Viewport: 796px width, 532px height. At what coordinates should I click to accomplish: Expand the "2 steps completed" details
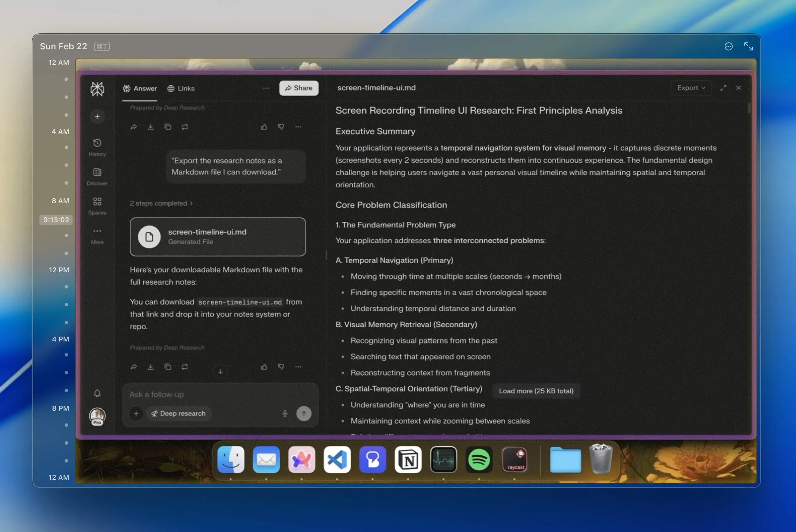point(161,203)
